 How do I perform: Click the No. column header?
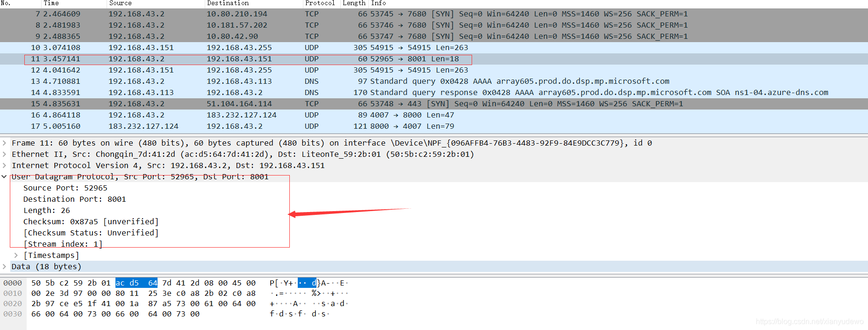(6, 3)
